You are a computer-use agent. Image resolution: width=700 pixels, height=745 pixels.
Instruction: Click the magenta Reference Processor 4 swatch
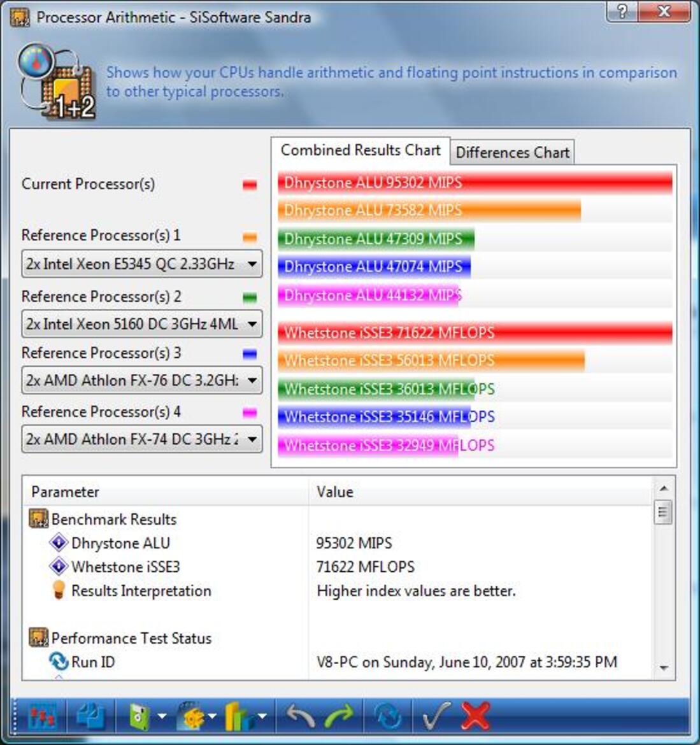[250, 413]
